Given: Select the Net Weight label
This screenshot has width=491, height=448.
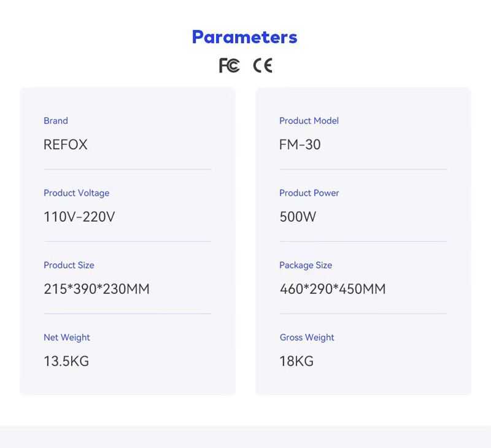Looking at the screenshot, I should click(x=67, y=338).
